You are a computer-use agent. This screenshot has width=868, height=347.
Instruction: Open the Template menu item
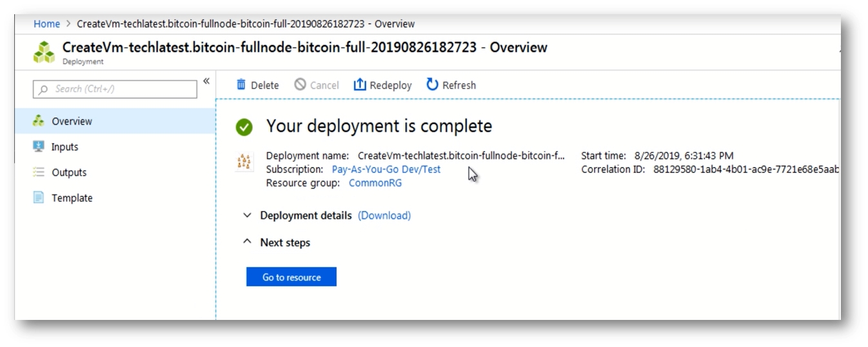coord(72,198)
